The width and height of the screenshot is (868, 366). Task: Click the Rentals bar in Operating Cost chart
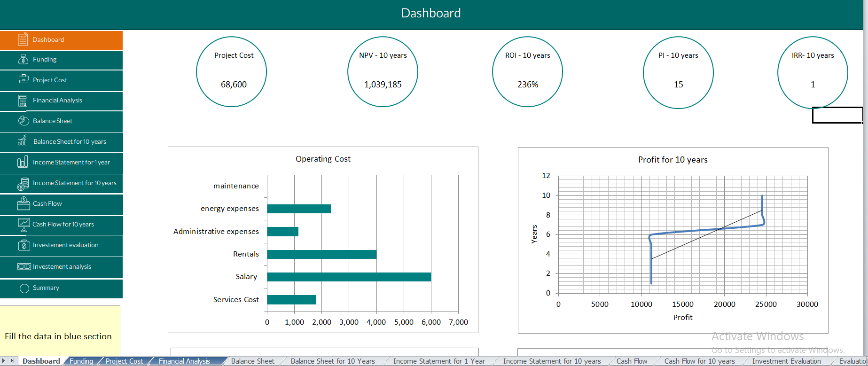coord(322,254)
